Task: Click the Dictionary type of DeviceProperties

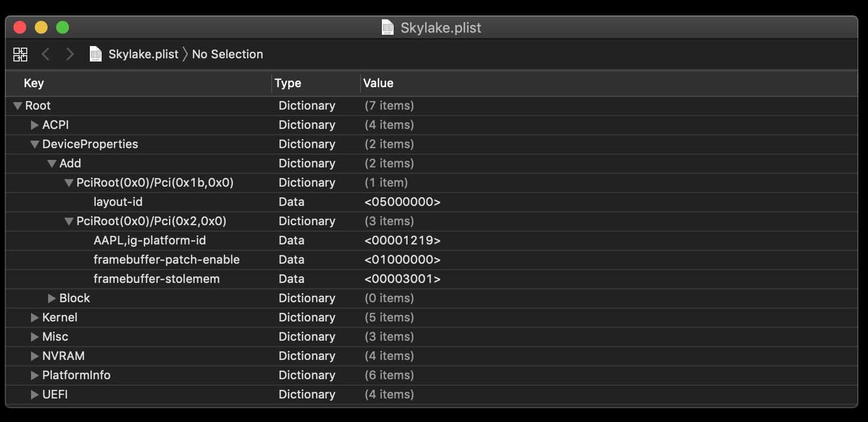Action: coord(307,144)
